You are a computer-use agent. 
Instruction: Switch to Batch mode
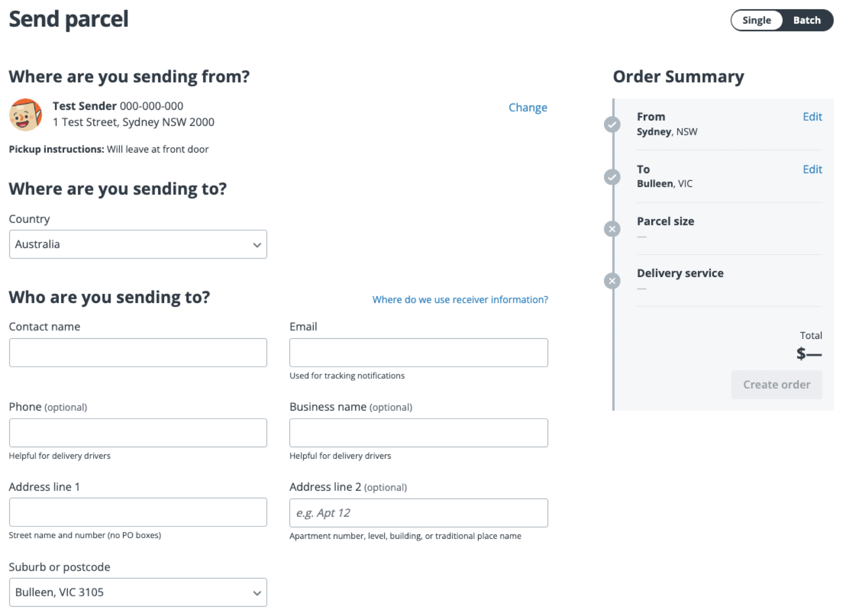click(x=807, y=20)
